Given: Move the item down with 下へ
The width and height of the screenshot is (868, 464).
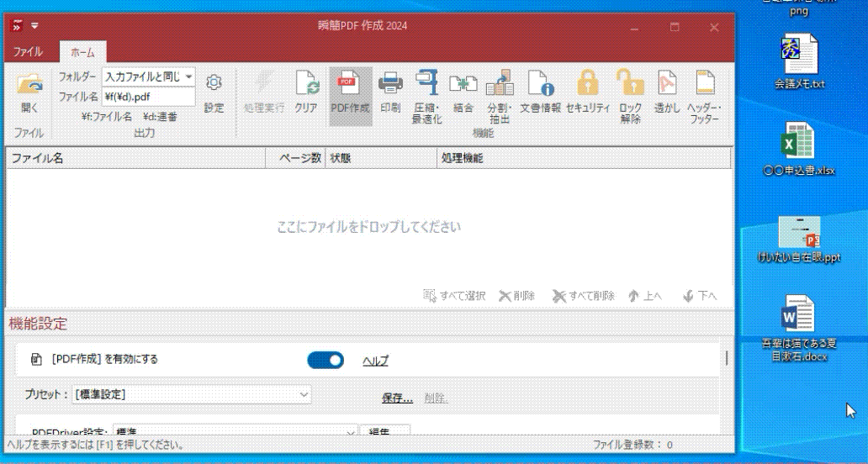Looking at the screenshot, I should pos(701,296).
